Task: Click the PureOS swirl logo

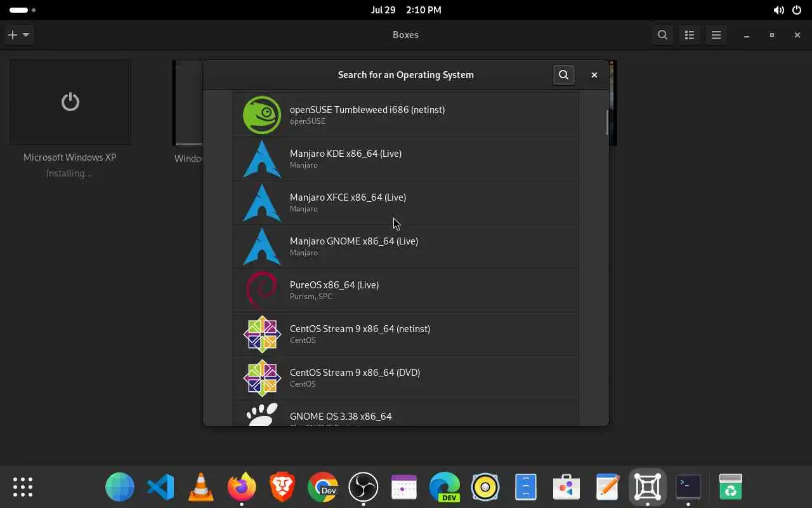Action: (x=262, y=290)
